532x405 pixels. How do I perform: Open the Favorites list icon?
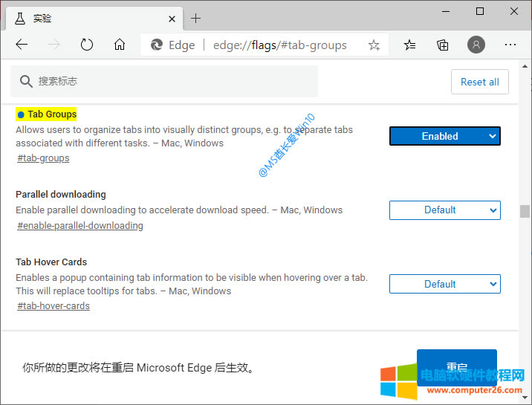pyautogui.click(x=410, y=45)
